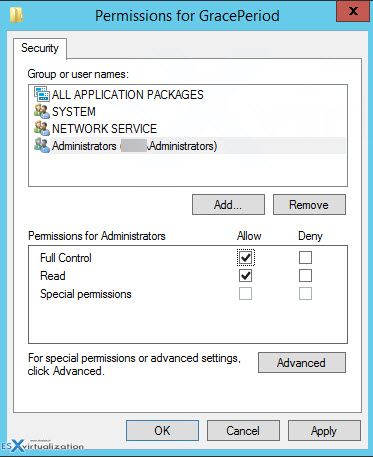
Task: Open the Security tab
Action: click(x=40, y=48)
